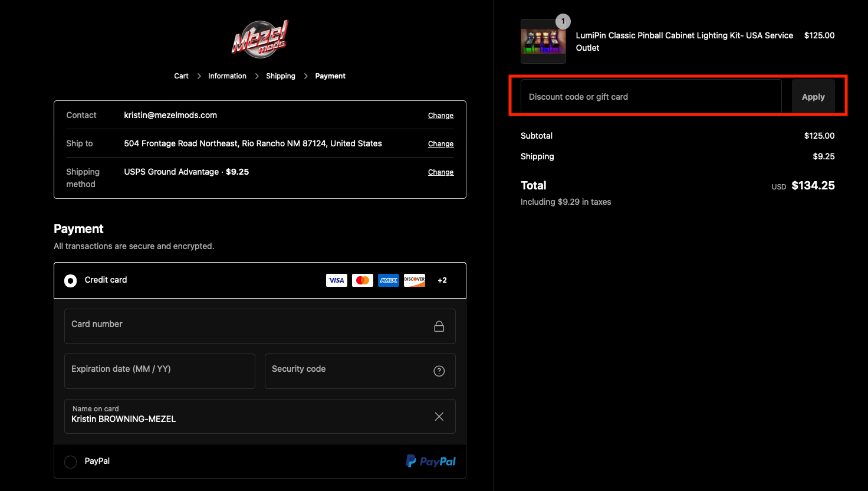
Task: Click the security code help icon
Action: coord(439,371)
